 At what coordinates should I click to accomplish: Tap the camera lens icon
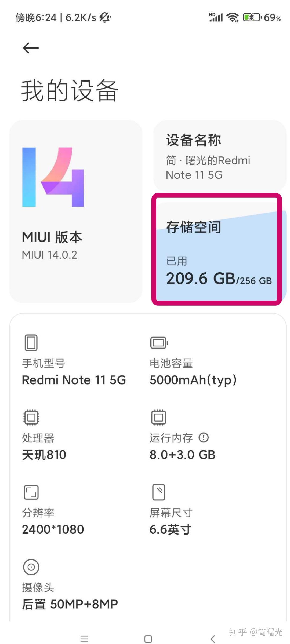[31, 567]
